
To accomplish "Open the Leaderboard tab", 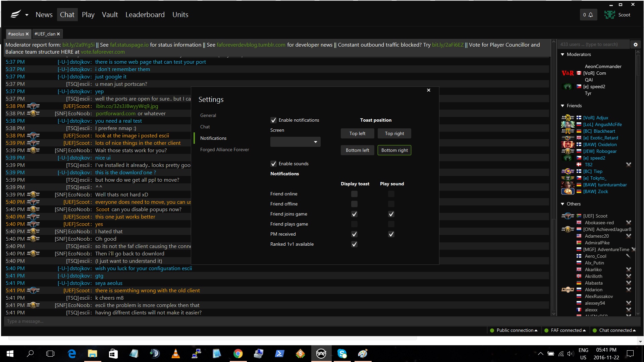I will pos(145,15).
